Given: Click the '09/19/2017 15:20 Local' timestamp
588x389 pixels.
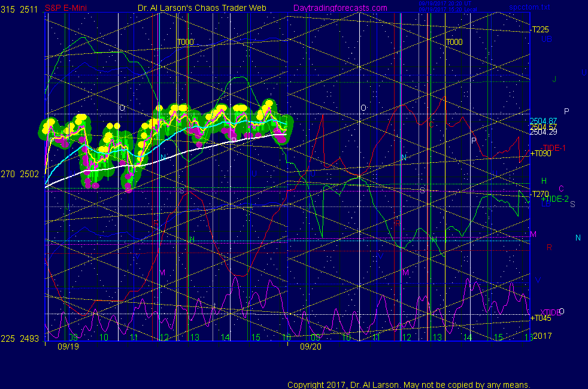Looking at the screenshot, I should (x=448, y=10).
